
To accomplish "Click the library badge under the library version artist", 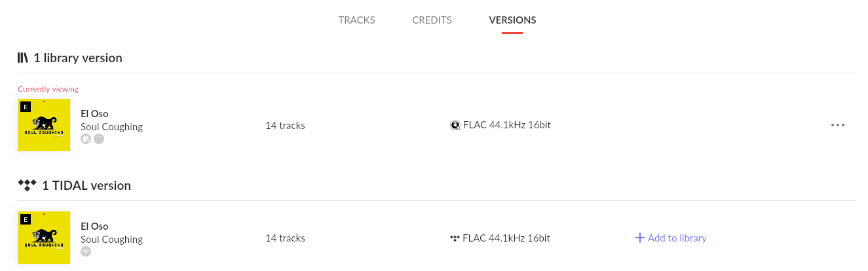I will (86, 139).
